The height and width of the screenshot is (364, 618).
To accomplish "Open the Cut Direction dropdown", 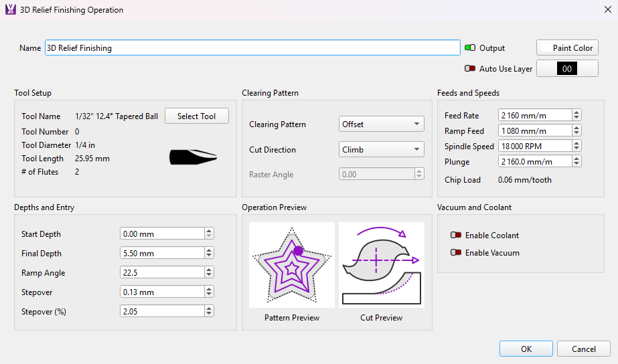I will click(381, 150).
